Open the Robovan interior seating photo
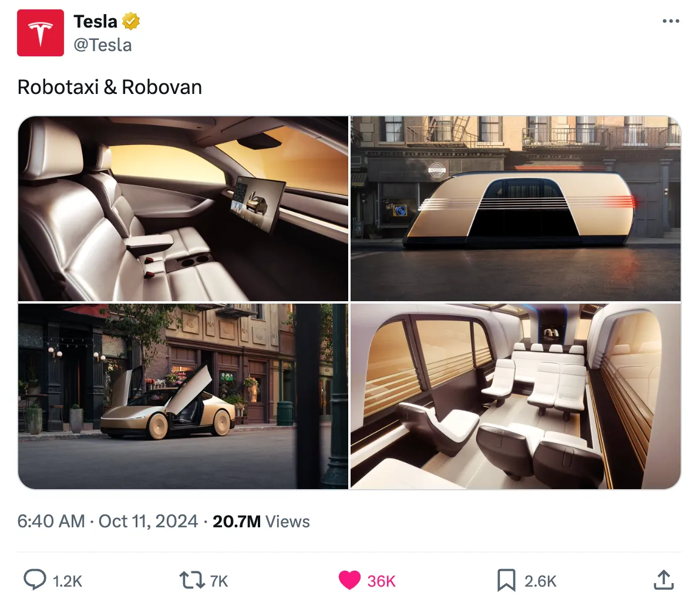This screenshot has height=606, width=700. click(516, 396)
